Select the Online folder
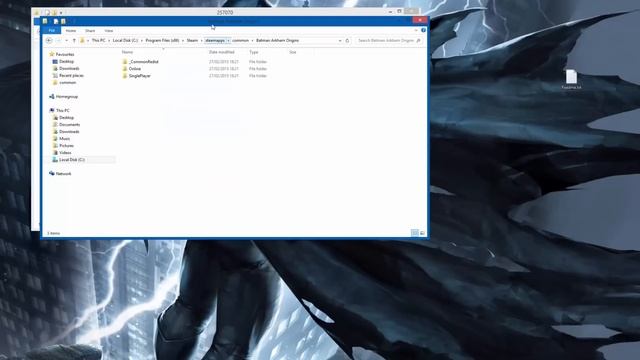640x360 pixels. coord(135,69)
